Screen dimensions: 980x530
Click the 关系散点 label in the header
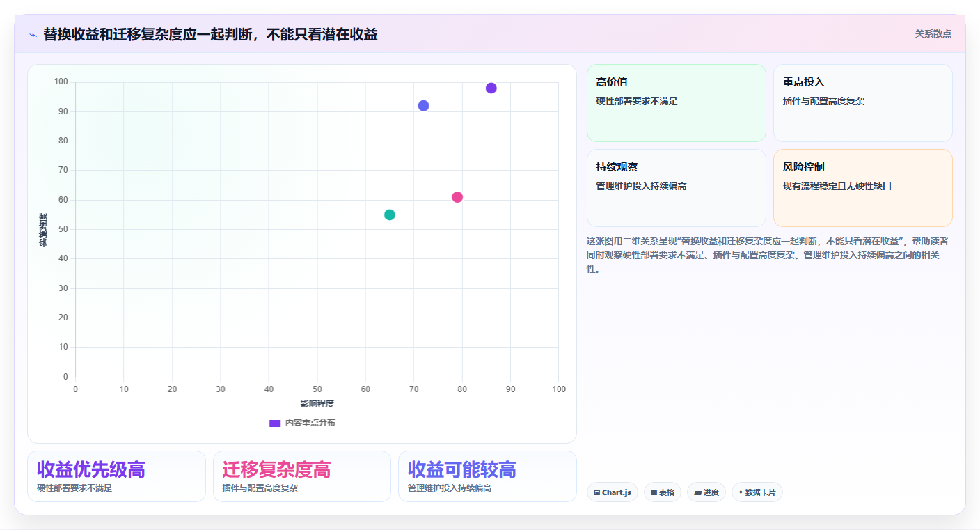pyautogui.click(x=933, y=33)
